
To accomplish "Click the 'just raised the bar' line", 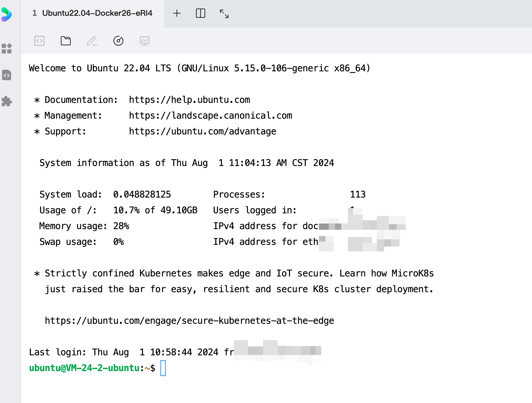I will click(x=239, y=289).
